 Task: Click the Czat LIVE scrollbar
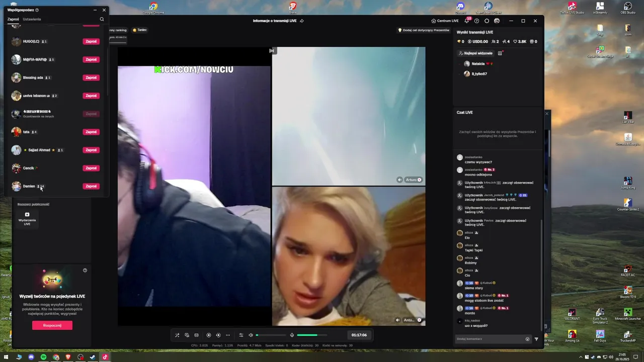click(541, 274)
